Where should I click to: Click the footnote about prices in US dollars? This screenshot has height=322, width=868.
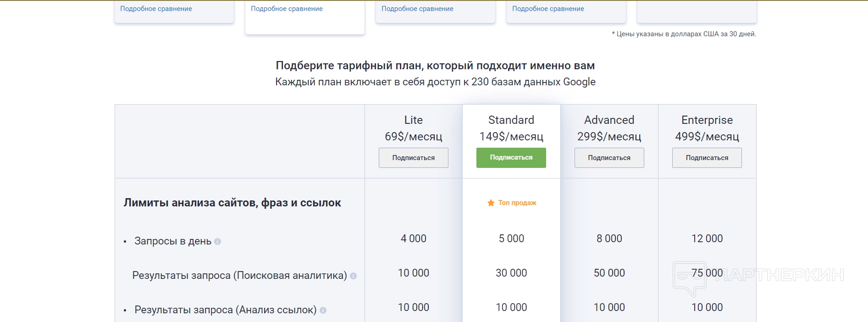pos(684,34)
